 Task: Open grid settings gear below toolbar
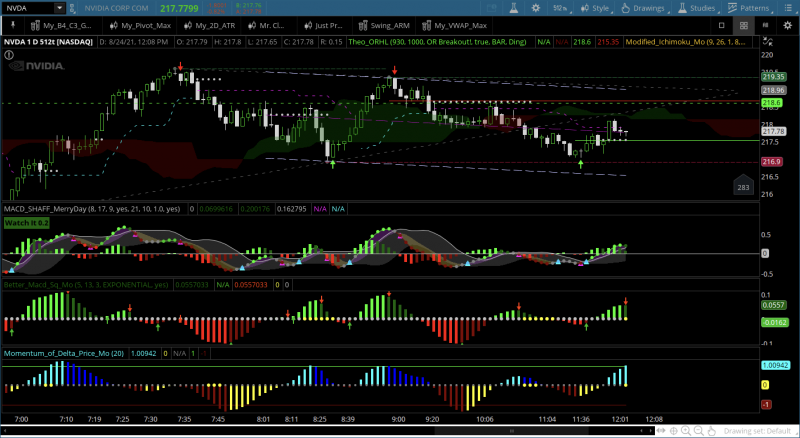pos(789,25)
